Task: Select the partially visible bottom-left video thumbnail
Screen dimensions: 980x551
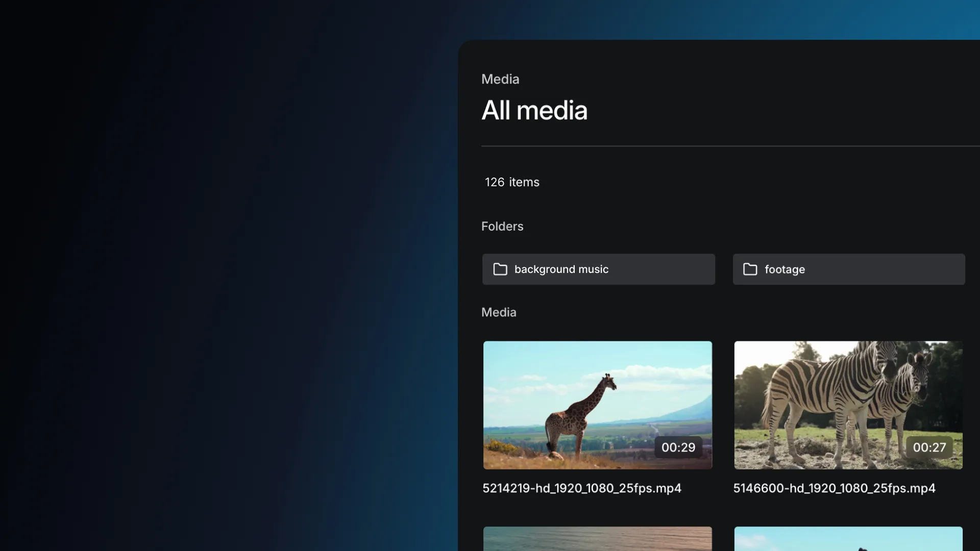Action: 597,539
